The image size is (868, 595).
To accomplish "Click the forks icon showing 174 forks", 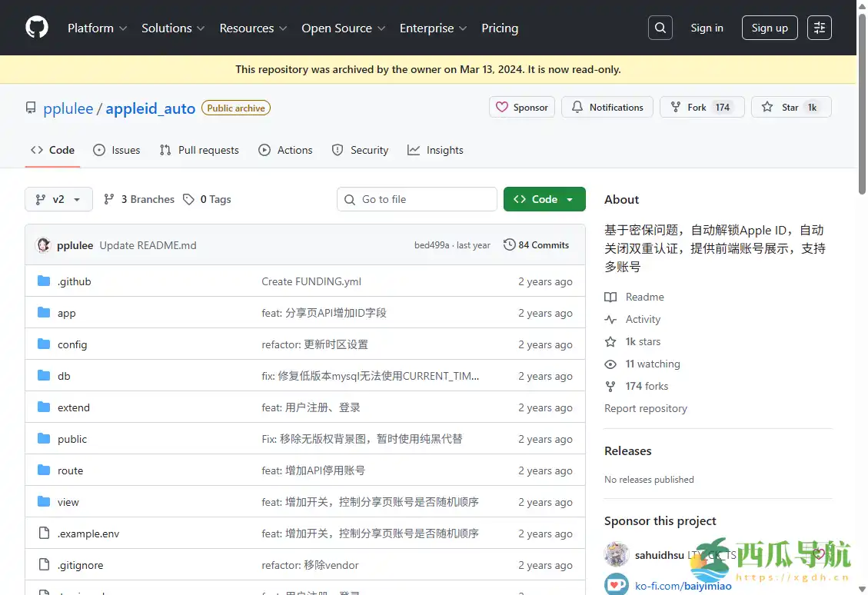I will point(610,386).
